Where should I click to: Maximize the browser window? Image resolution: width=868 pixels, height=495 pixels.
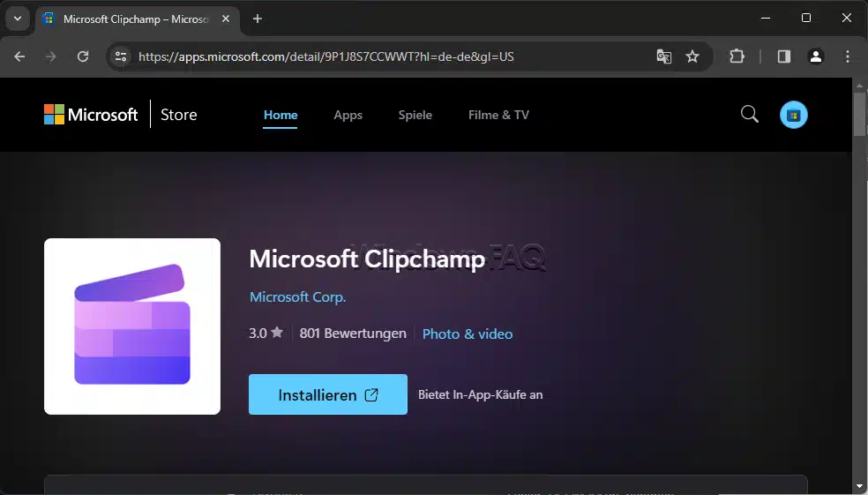point(806,18)
